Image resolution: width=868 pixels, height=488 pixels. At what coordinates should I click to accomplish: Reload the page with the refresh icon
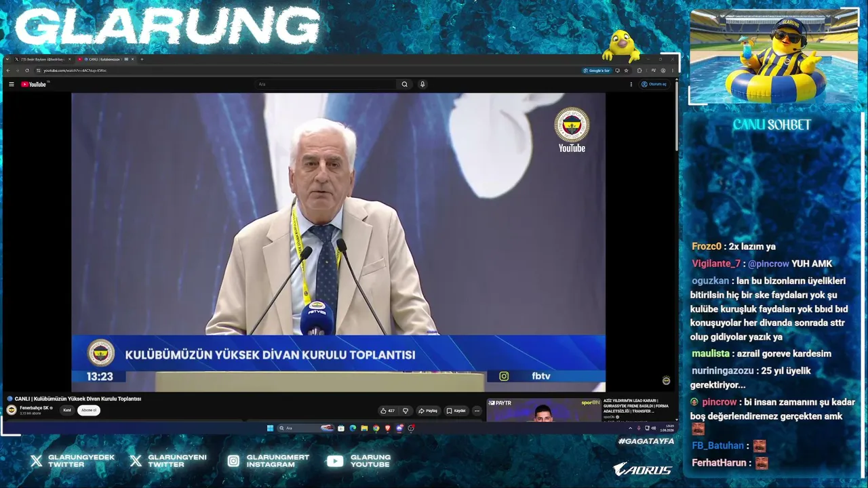pos(27,70)
